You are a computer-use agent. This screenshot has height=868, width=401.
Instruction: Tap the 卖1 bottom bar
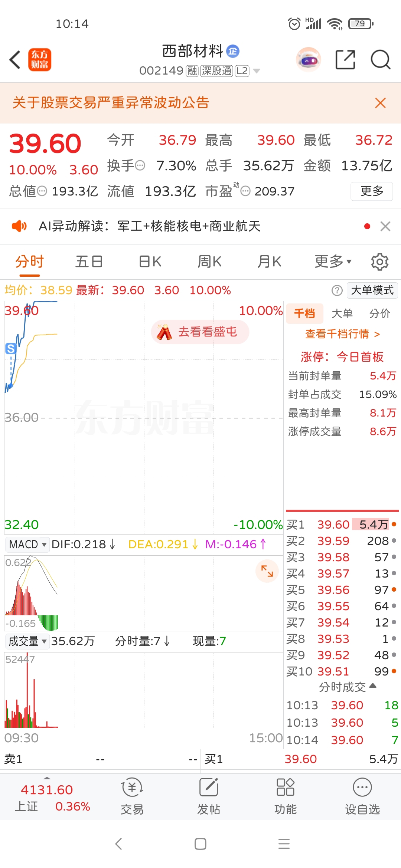click(100, 759)
